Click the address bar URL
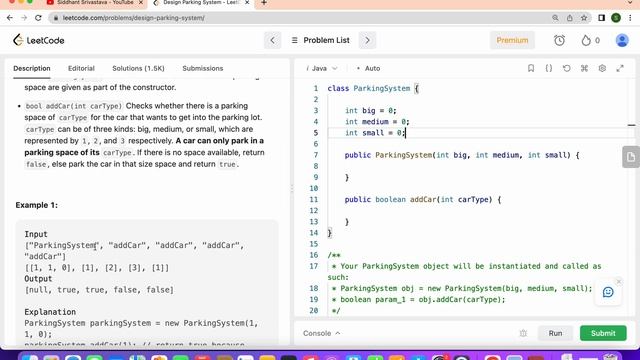The height and width of the screenshot is (360, 640). click(x=133, y=18)
